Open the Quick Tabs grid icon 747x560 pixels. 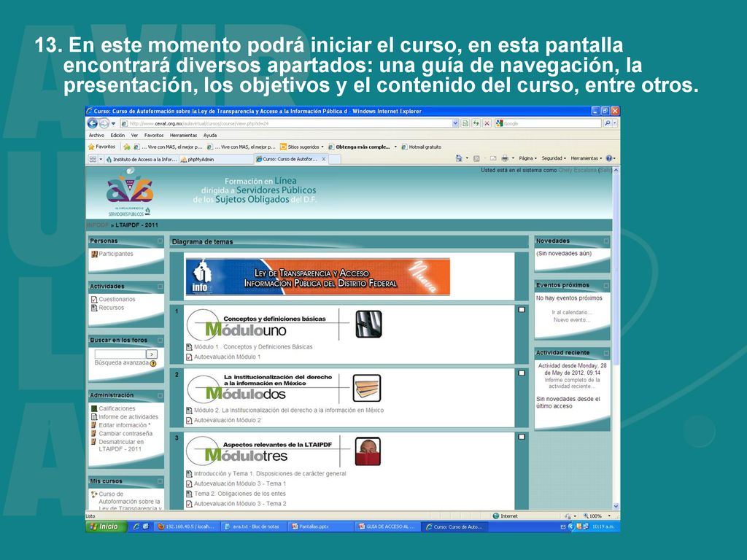[93, 159]
